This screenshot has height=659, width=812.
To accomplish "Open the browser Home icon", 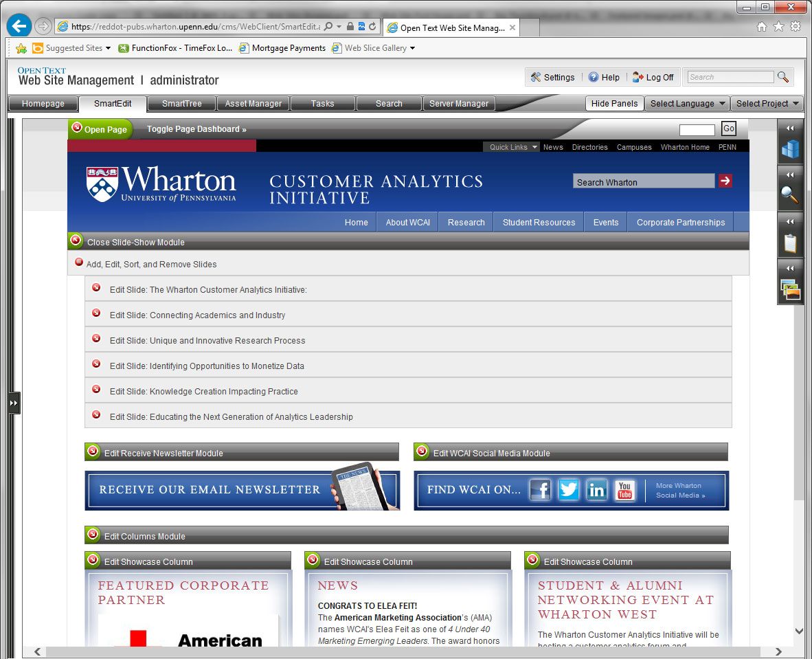I will (762, 26).
